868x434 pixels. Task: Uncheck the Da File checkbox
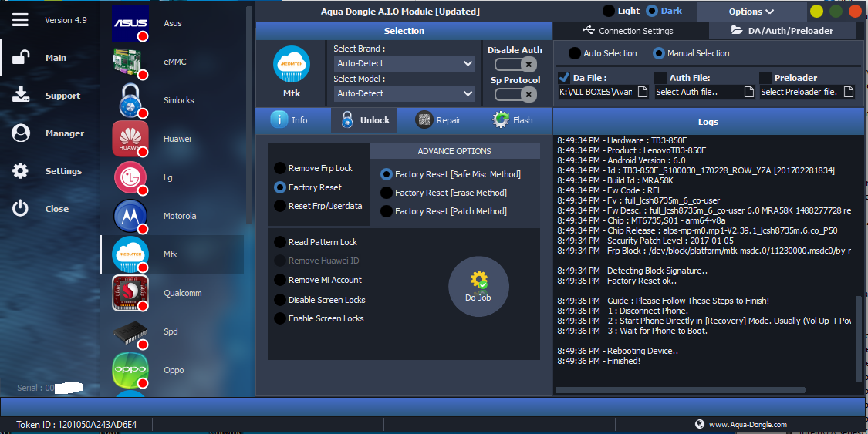tap(564, 77)
